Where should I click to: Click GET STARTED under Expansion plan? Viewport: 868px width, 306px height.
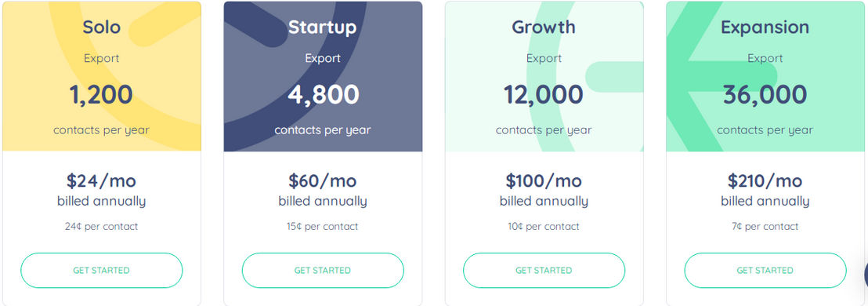[x=765, y=271]
